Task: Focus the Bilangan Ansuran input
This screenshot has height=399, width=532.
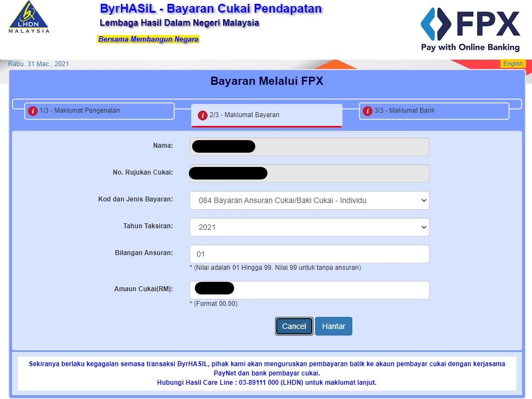Action: pyautogui.click(x=309, y=254)
